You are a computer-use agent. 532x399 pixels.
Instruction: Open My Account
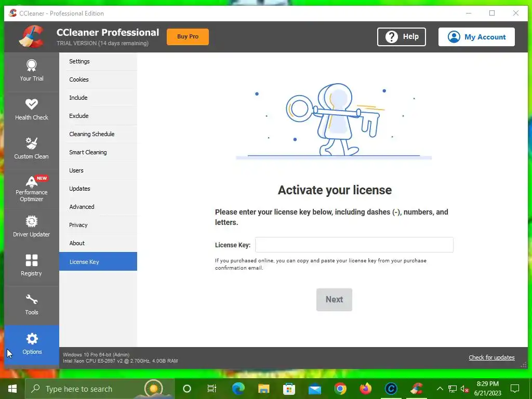(x=476, y=37)
